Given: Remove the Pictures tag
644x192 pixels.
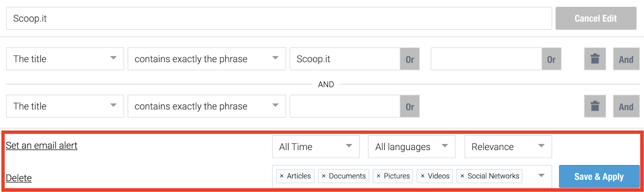Looking at the screenshot, I should click(378, 176).
